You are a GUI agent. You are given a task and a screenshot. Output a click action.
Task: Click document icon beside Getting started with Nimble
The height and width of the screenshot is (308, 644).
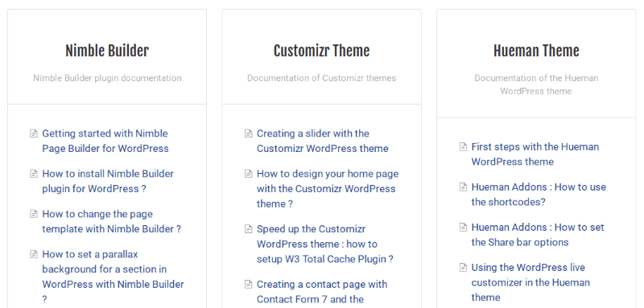[x=34, y=133]
